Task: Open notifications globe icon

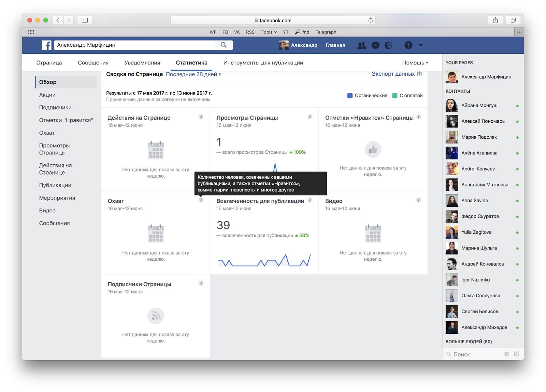Action: [x=389, y=45]
